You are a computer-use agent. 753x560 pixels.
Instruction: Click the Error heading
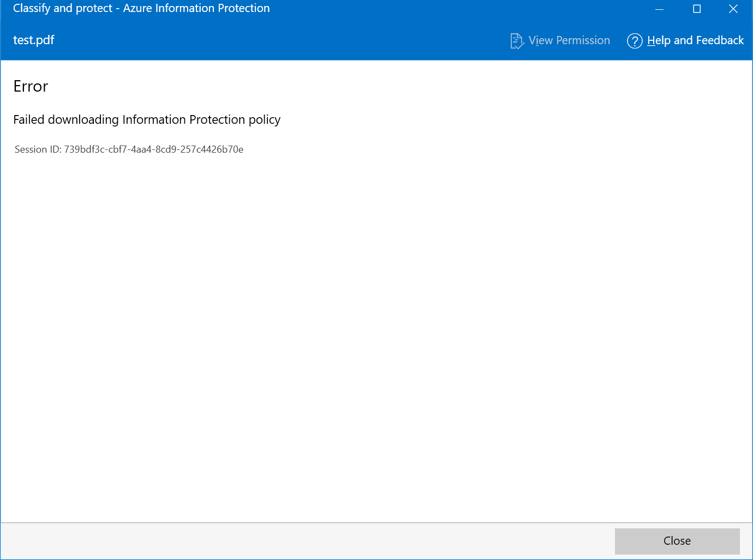pyautogui.click(x=31, y=86)
